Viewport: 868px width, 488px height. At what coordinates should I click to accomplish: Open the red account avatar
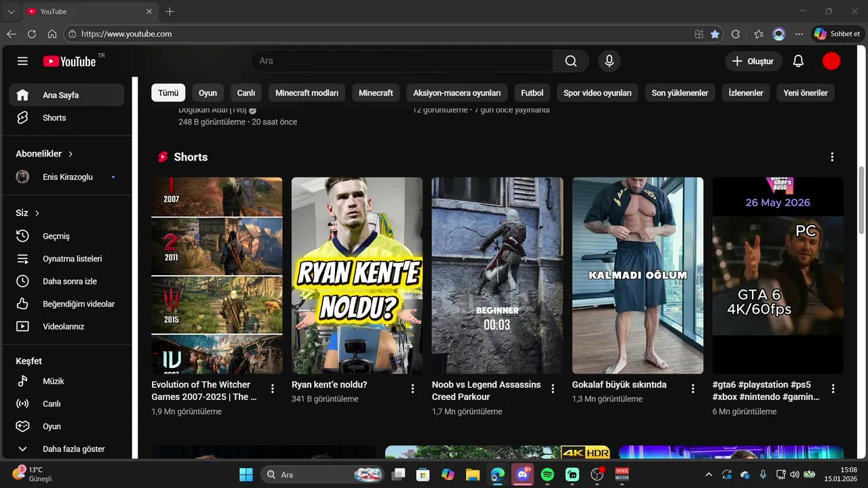831,61
